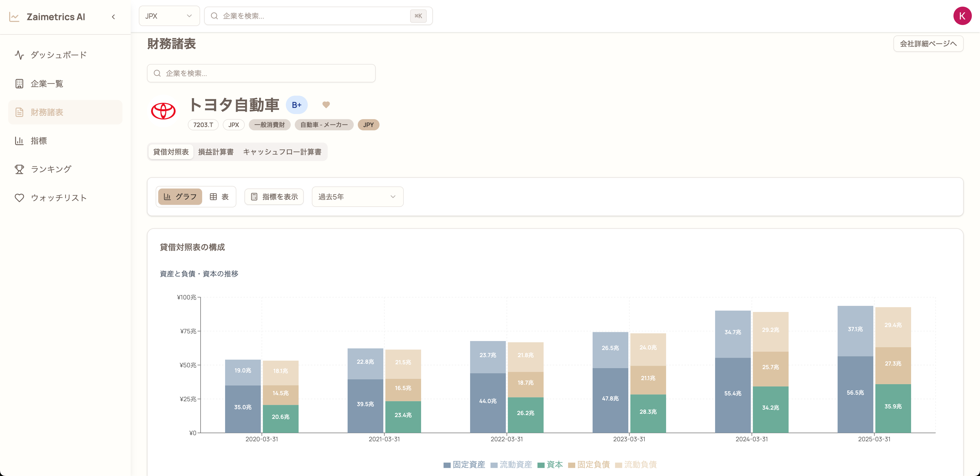Open ウォッチリスト heart sidebar item
Viewport: 980px width, 476px height.
[x=59, y=198]
